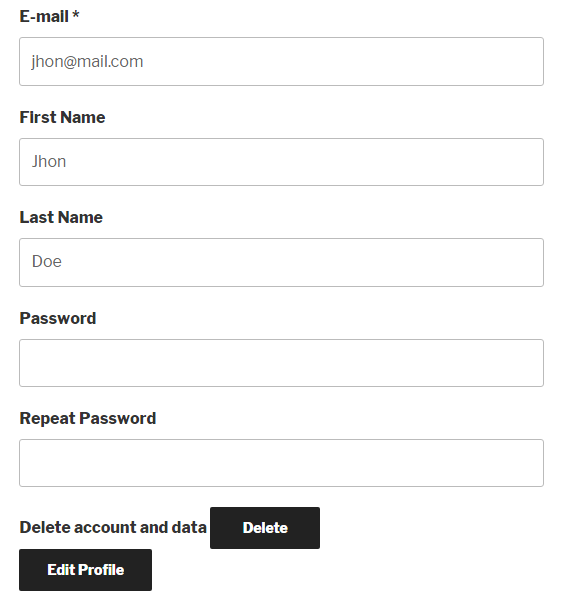Click the 'Doe' placeholder text

coord(46,262)
